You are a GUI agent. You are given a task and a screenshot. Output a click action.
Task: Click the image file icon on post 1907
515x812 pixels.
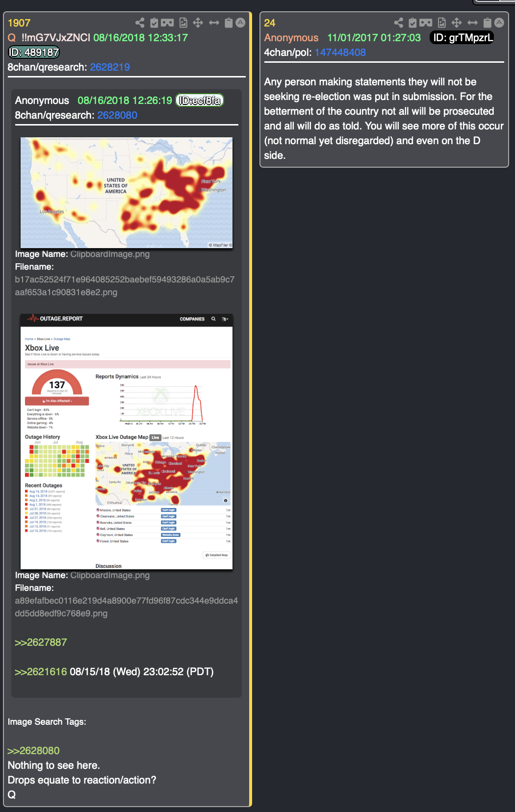click(x=183, y=23)
